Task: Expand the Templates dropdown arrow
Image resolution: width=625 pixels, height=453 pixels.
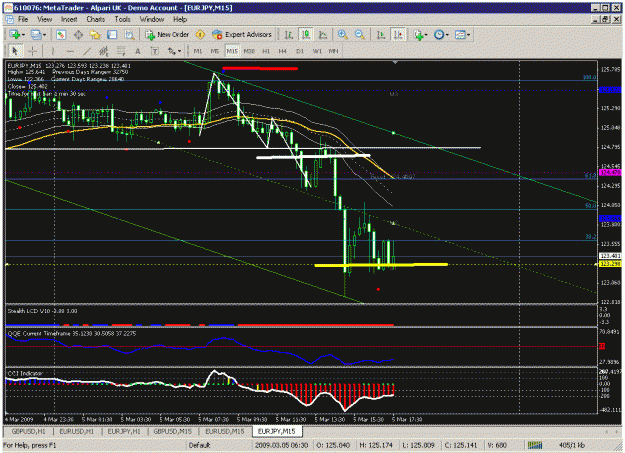Action: point(468,35)
